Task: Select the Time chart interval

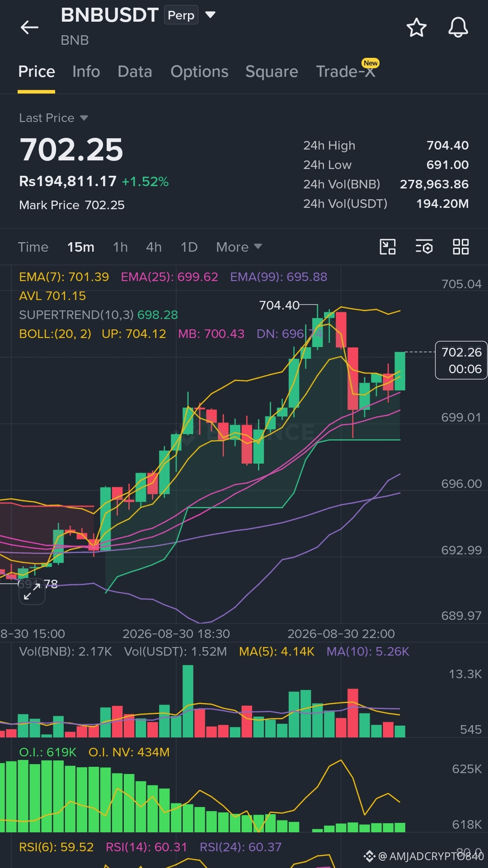Action: pos(33,247)
